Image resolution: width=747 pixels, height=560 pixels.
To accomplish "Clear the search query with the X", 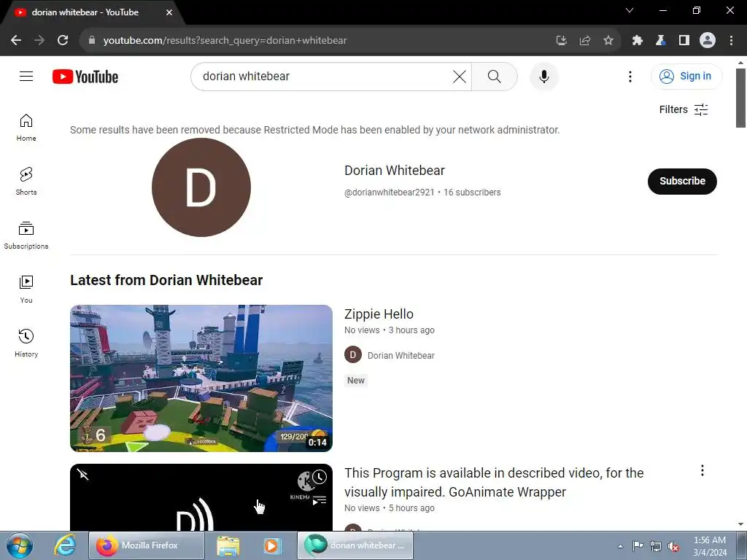I will tap(460, 76).
